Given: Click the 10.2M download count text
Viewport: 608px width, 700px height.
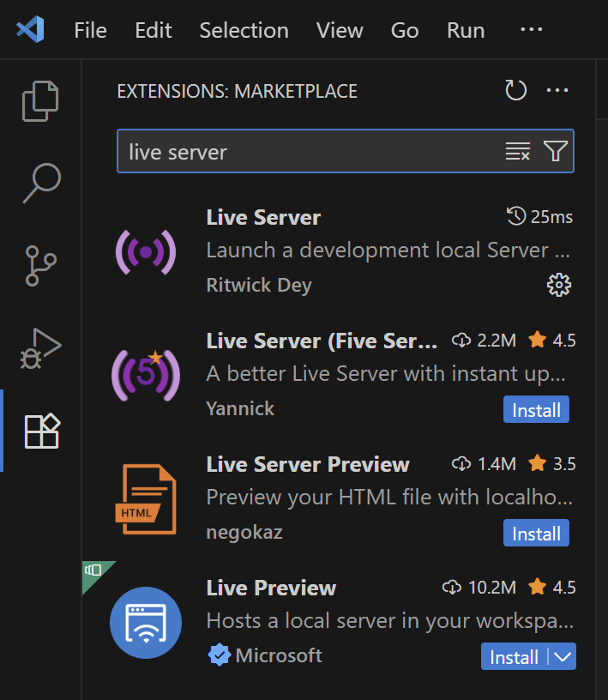Looking at the screenshot, I should (492, 588).
